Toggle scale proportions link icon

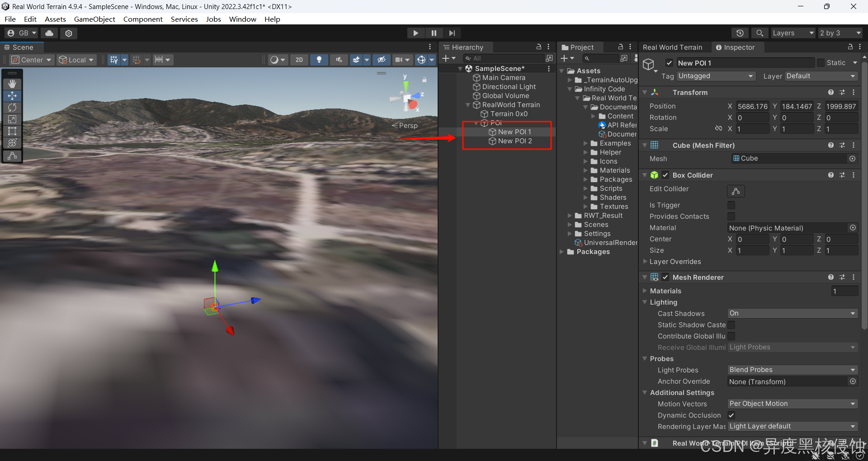coord(718,129)
